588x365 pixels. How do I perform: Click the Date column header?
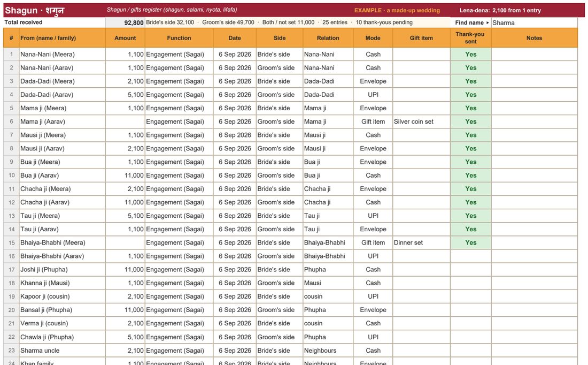(235, 38)
